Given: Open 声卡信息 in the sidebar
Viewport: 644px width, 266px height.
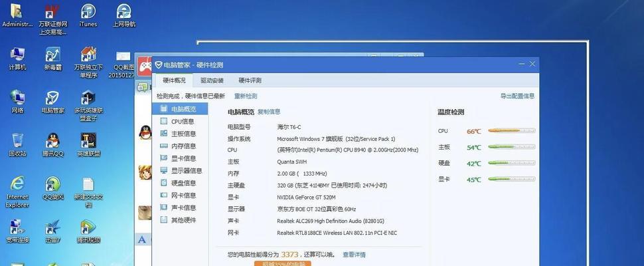Looking at the screenshot, I should pyautogui.click(x=180, y=207).
